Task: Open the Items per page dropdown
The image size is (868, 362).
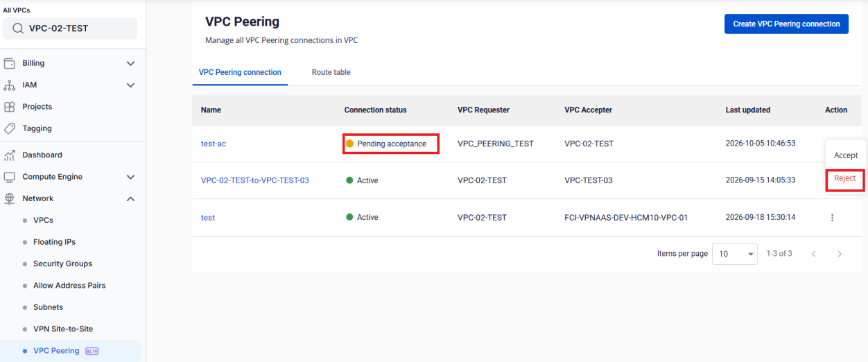Action: click(x=735, y=254)
